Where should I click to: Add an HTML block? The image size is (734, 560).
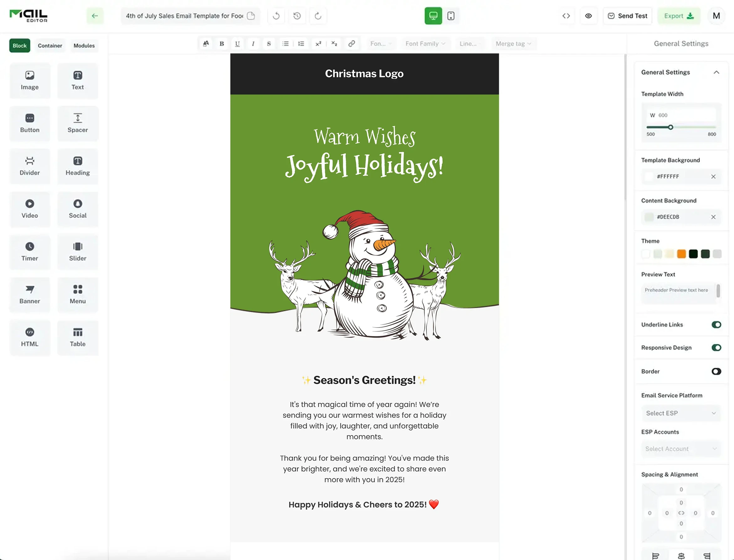[30, 337]
